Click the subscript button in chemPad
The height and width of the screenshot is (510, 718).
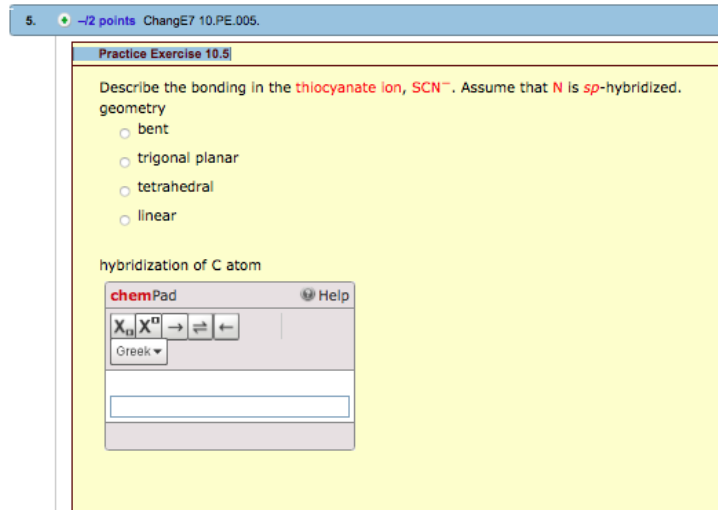pos(122,327)
